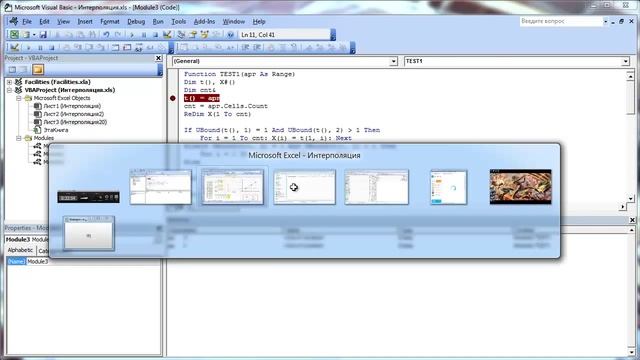Open the Locals Window icon
This screenshot has width=640, height=360.
(116, 47)
